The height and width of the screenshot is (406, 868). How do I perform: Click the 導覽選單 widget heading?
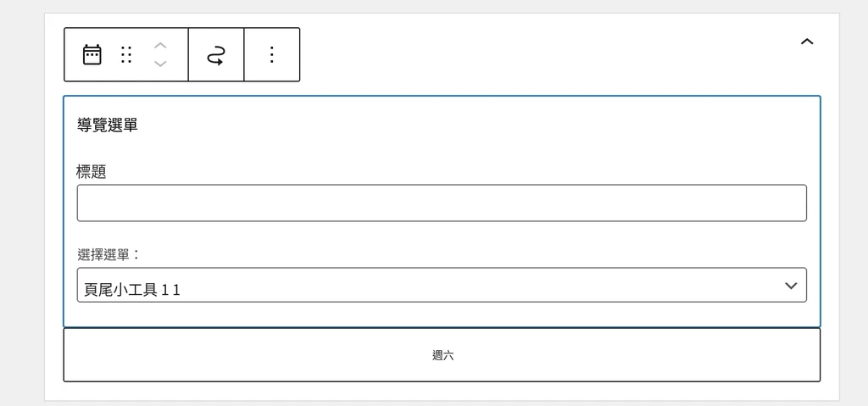(108, 125)
